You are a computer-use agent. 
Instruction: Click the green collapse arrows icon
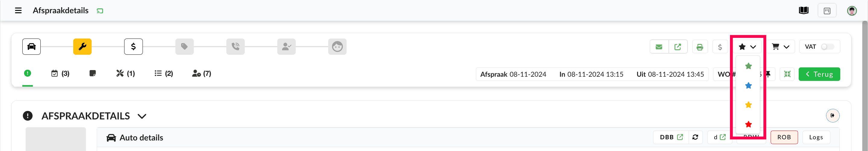[787, 74]
